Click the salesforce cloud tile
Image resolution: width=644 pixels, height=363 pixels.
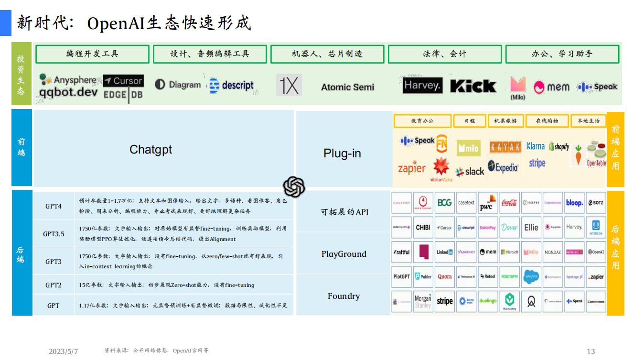[531, 276]
